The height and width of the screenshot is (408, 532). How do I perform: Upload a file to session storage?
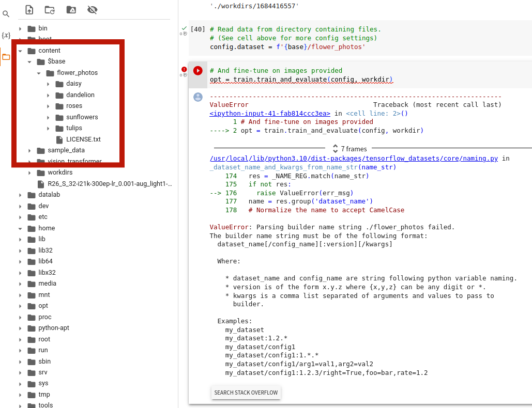(x=28, y=9)
